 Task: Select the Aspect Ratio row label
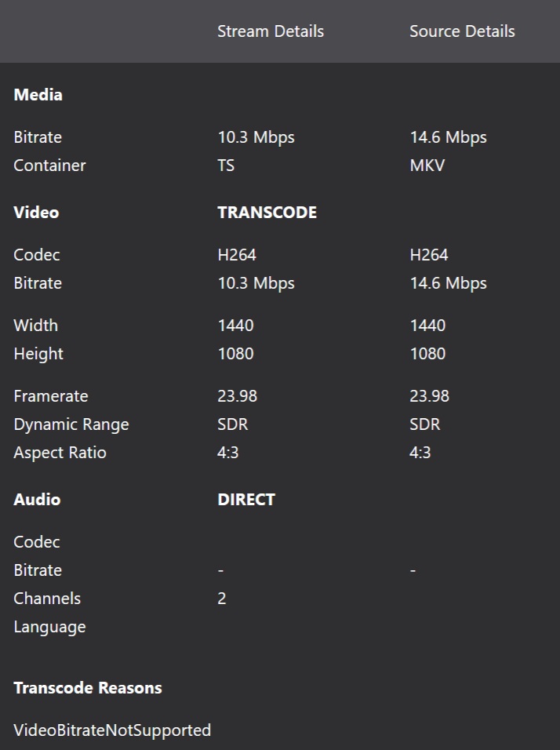(60, 453)
